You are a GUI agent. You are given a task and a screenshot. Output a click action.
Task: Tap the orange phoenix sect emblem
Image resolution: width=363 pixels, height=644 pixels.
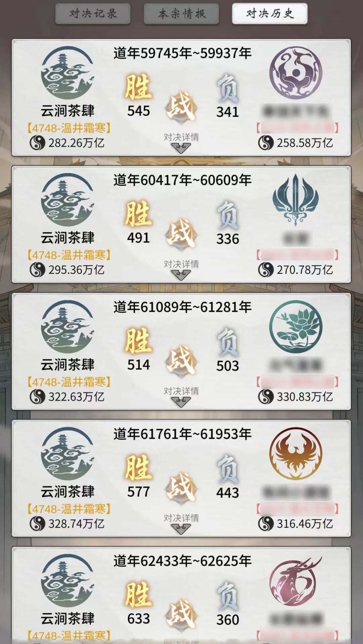[x=296, y=454]
